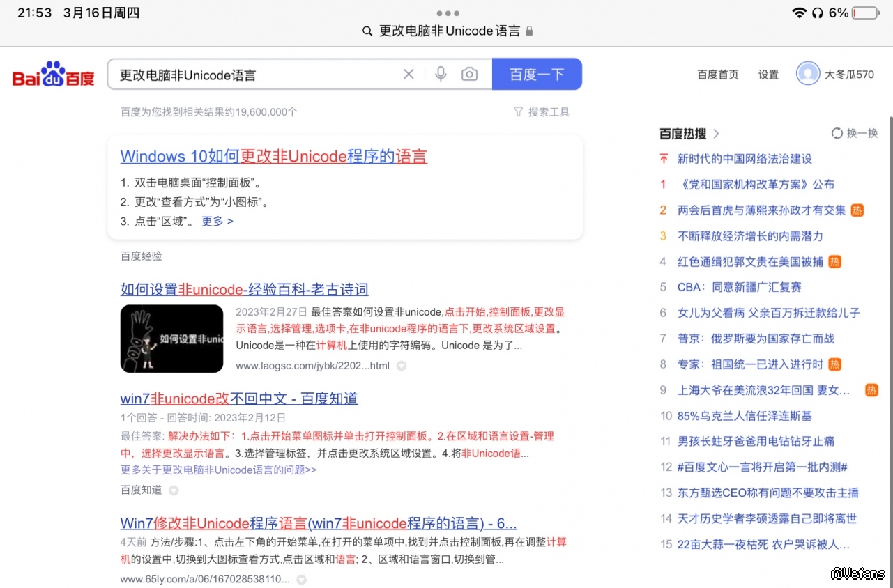This screenshot has height=588, width=893.
Task: Clear search text with X icon
Action: click(x=409, y=75)
